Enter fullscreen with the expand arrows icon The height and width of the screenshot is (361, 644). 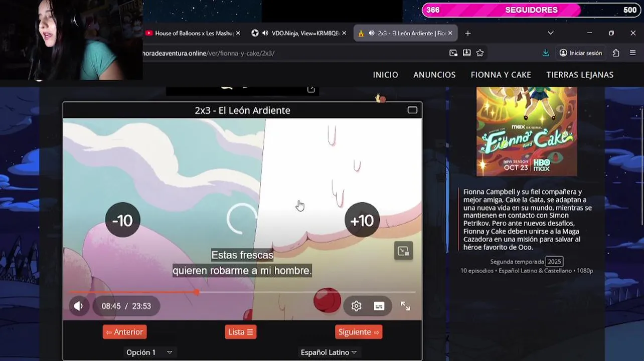point(405,306)
